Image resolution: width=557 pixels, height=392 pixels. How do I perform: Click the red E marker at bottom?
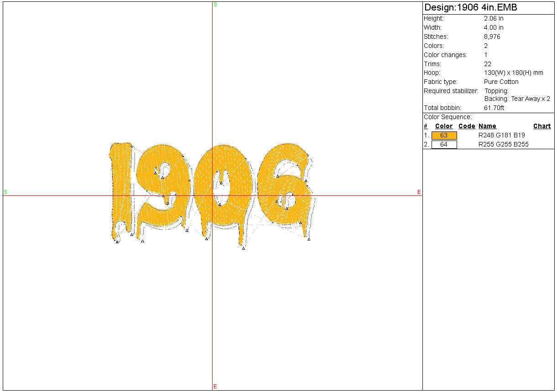pos(215,387)
